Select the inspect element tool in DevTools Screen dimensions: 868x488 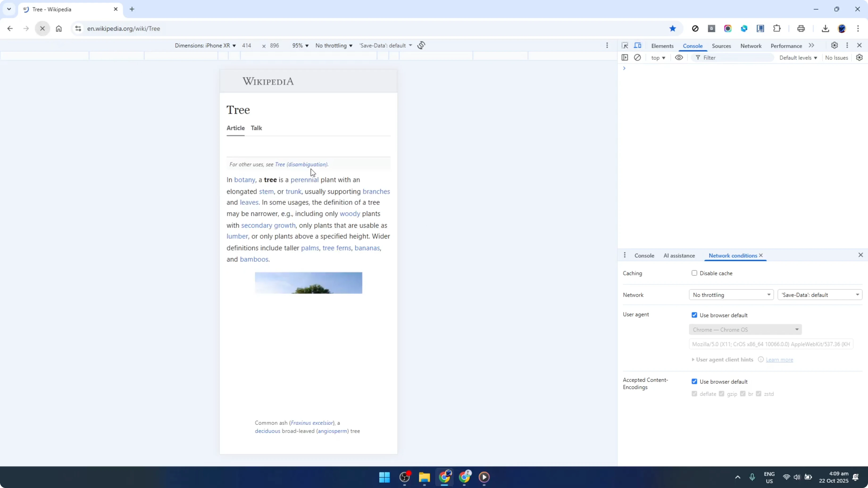click(x=625, y=45)
